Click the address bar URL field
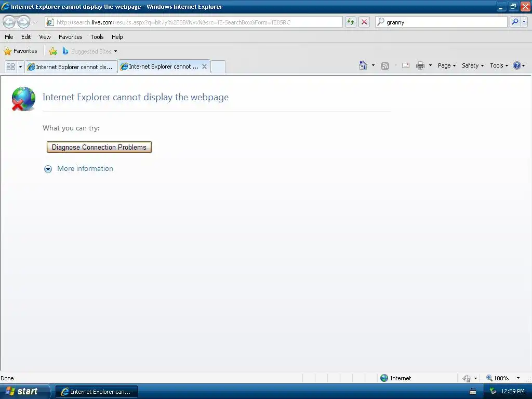 pyautogui.click(x=193, y=22)
